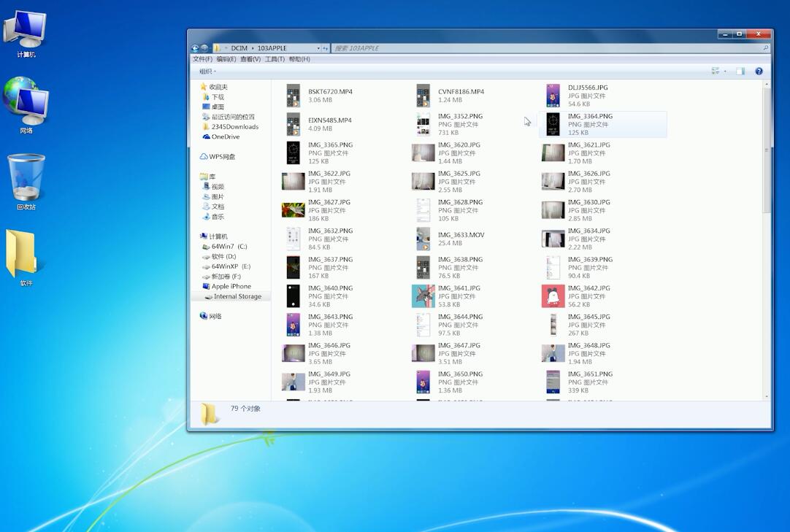Click 103APPLE in the address path
Image resolution: width=790 pixels, height=532 pixels.
click(272, 48)
